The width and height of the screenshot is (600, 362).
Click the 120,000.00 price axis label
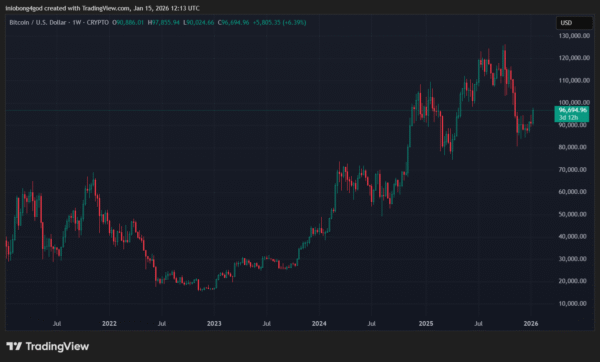(x=574, y=58)
